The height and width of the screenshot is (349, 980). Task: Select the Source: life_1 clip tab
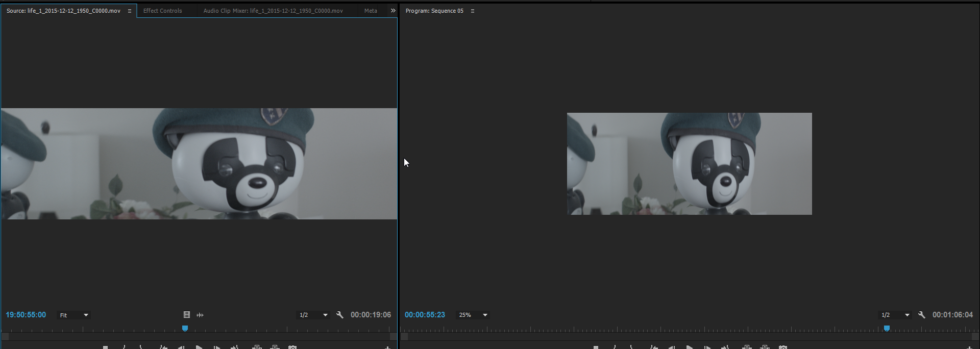click(63, 11)
